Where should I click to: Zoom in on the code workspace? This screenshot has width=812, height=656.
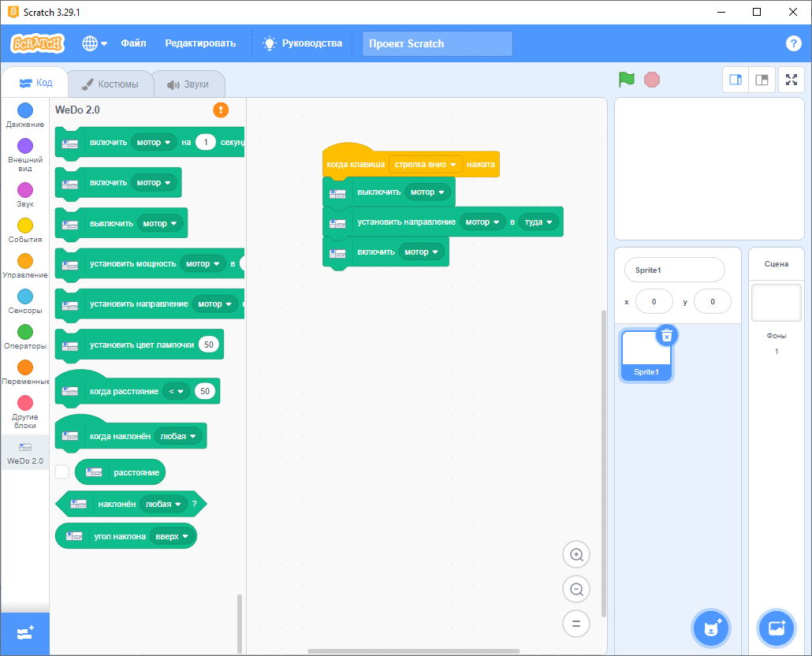[x=576, y=554]
